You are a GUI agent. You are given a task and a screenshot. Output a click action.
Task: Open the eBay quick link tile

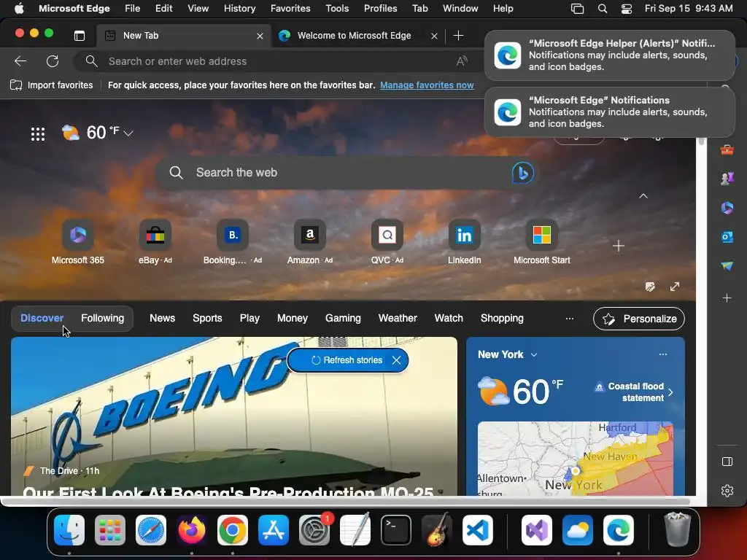(x=155, y=242)
